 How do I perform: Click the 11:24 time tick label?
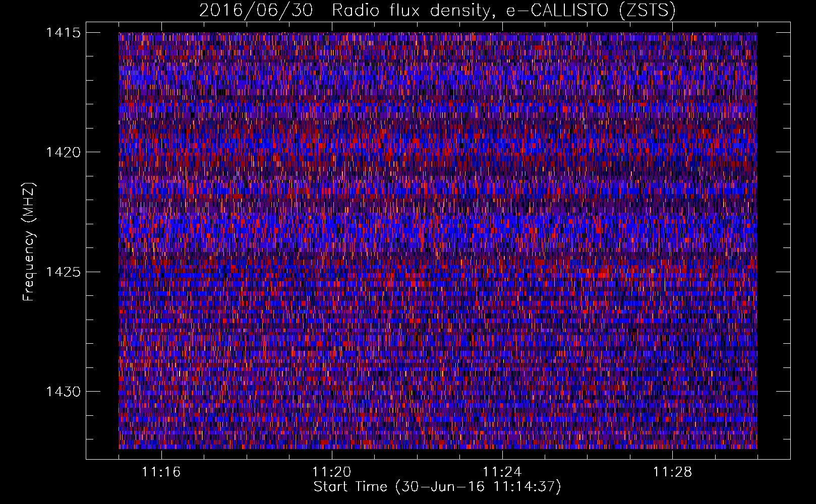[x=502, y=472]
